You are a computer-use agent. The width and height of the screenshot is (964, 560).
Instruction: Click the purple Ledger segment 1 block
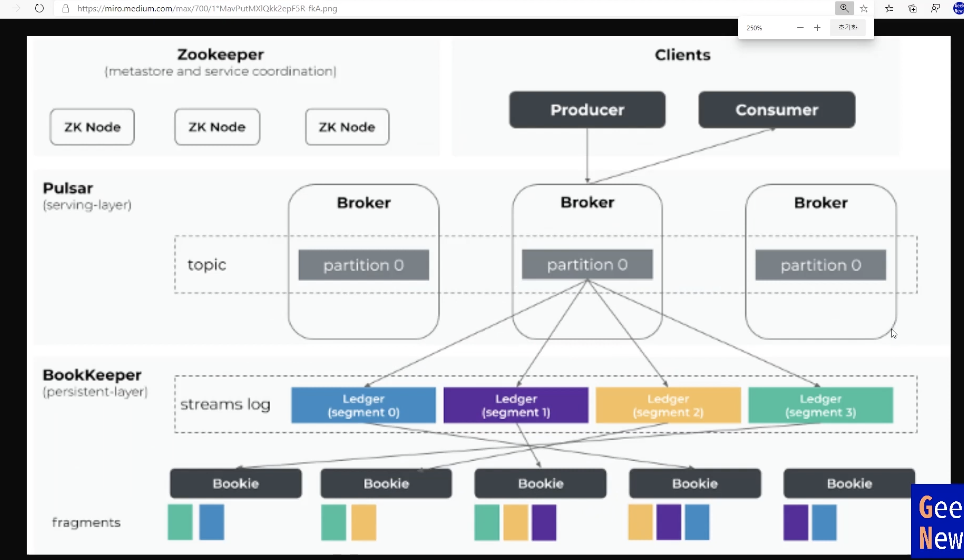516,405
